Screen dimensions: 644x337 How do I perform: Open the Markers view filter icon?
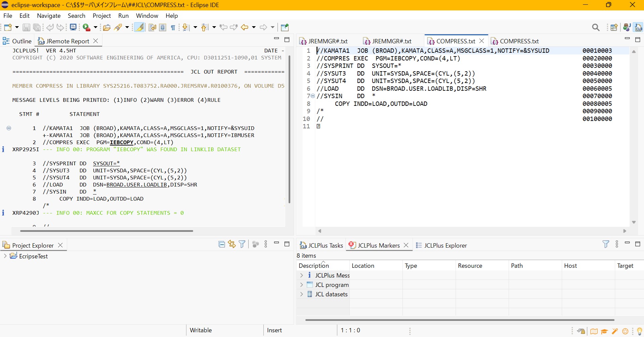click(x=605, y=245)
